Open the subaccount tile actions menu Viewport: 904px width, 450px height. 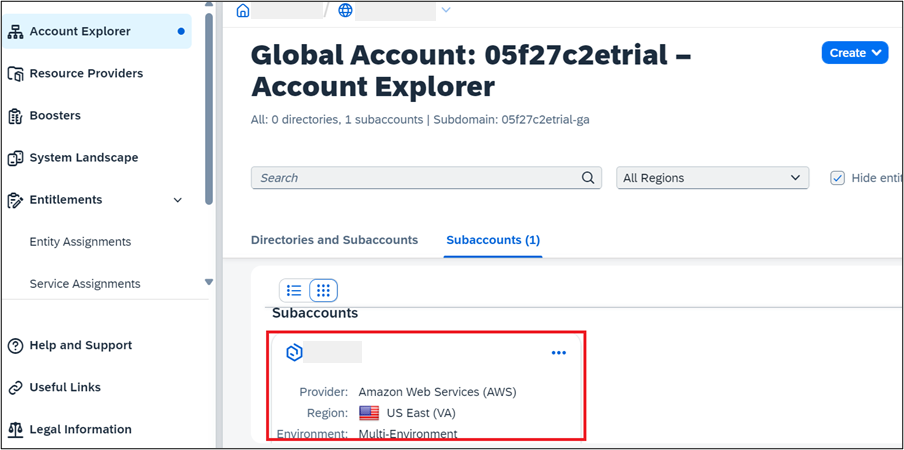coord(559,353)
